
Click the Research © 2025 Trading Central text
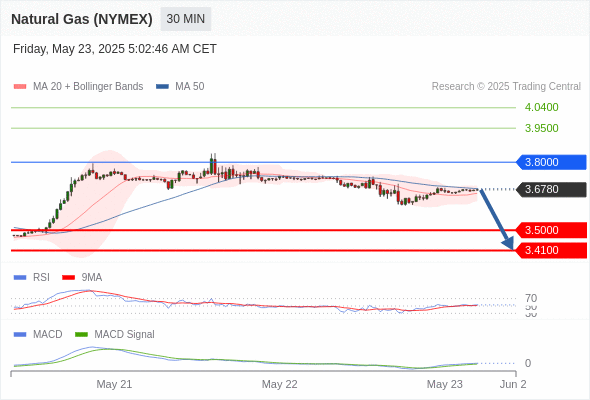pos(506,87)
